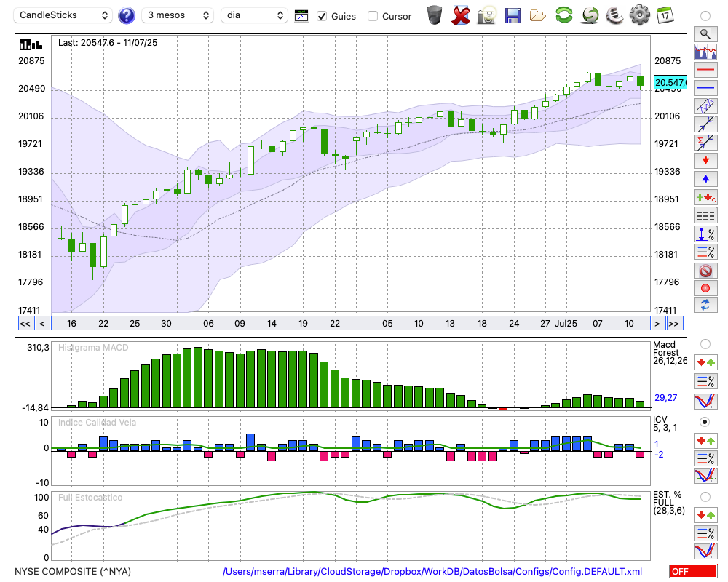Click the open folder icon
The height and width of the screenshot is (582, 728).
538,16
